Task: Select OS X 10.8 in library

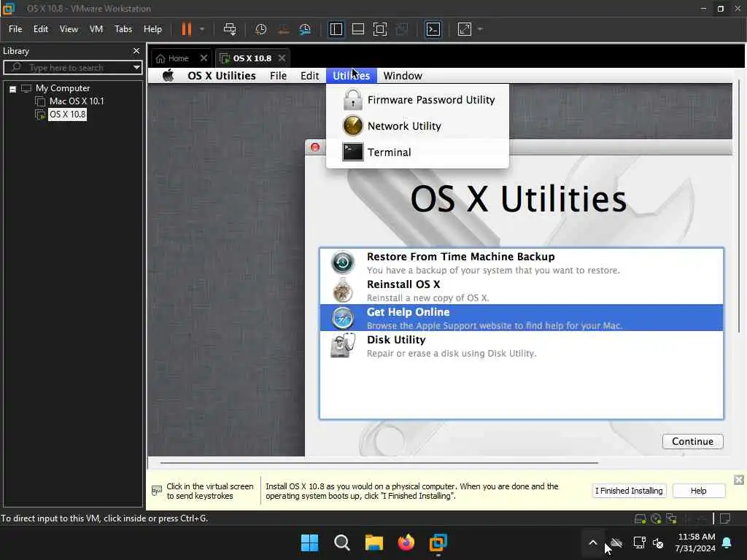Action: pyautogui.click(x=67, y=114)
